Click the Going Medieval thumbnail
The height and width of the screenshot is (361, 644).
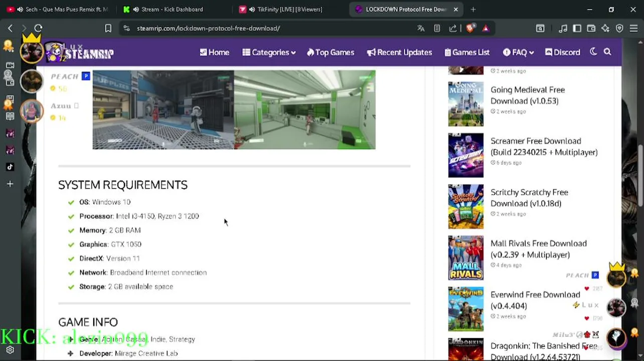466,104
